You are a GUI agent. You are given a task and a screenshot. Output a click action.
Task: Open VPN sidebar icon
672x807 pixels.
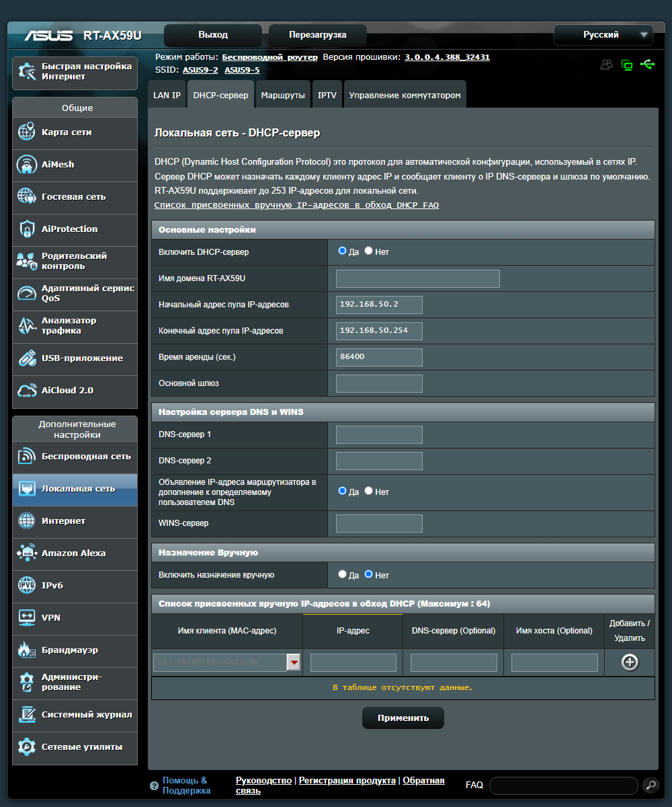[27, 617]
